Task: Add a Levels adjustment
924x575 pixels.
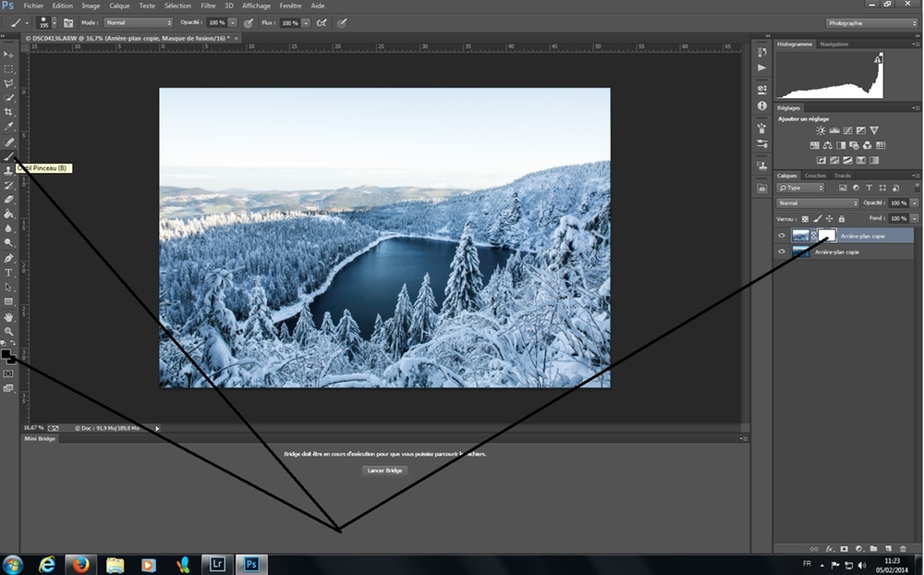Action: (833, 130)
